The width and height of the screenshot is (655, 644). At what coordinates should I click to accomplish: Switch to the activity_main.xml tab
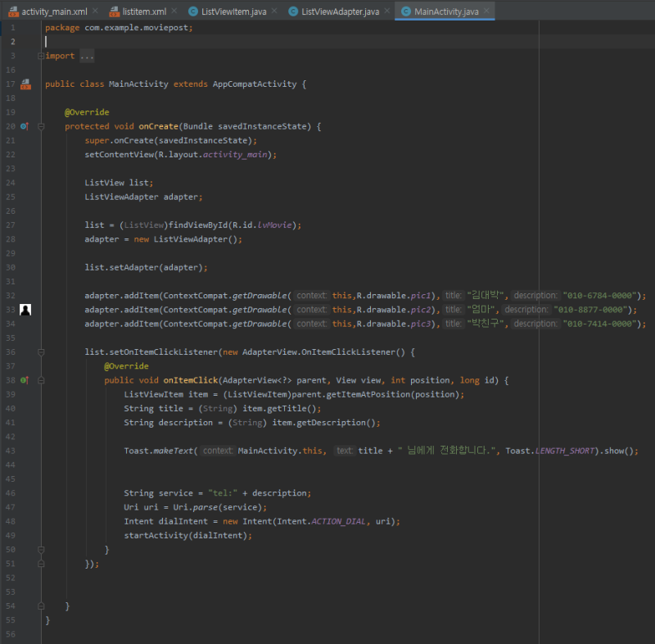pyautogui.click(x=47, y=11)
